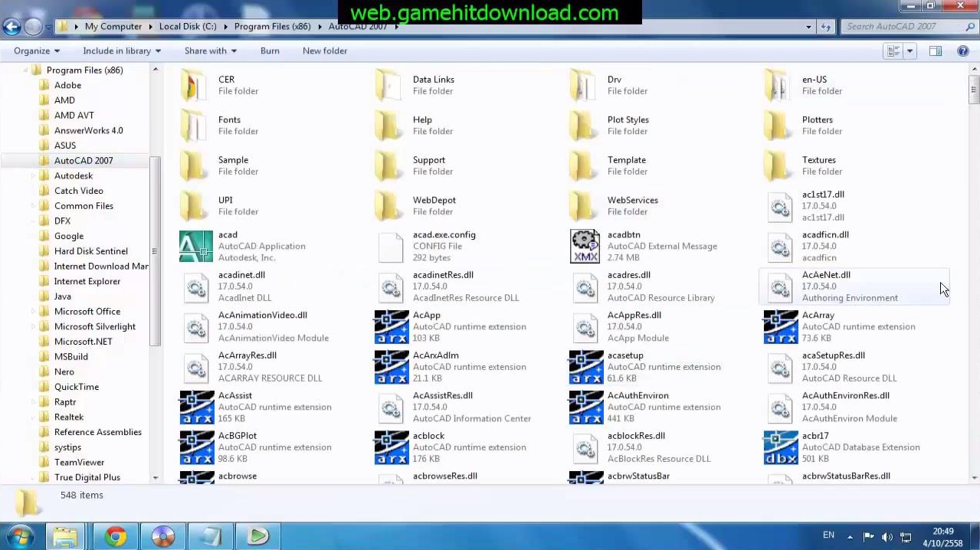The height and width of the screenshot is (550, 980).
Task: Select the AcAnimationVideo.dll file name
Action: [262, 315]
